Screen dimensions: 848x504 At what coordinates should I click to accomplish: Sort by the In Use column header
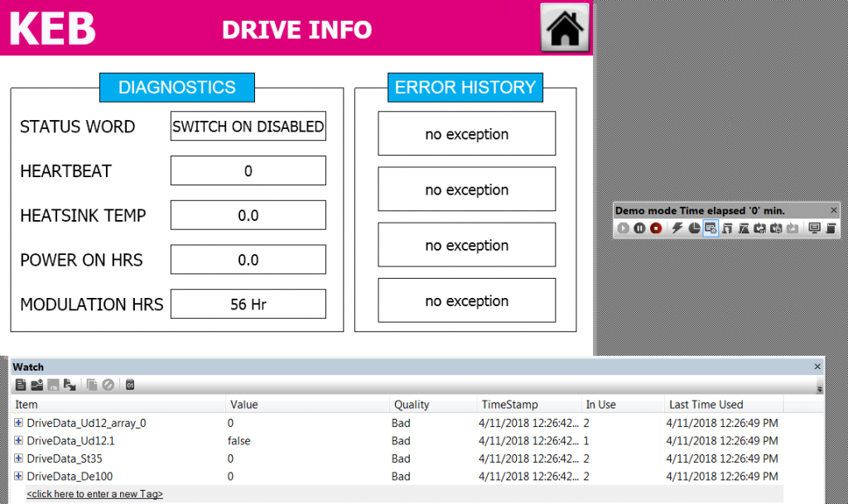(x=623, y=404)
